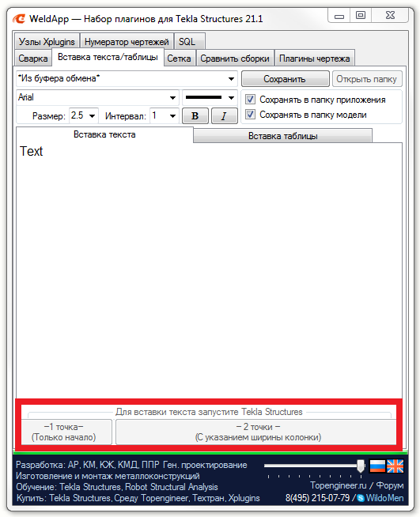Click the Сохранить button

(285, 79)
